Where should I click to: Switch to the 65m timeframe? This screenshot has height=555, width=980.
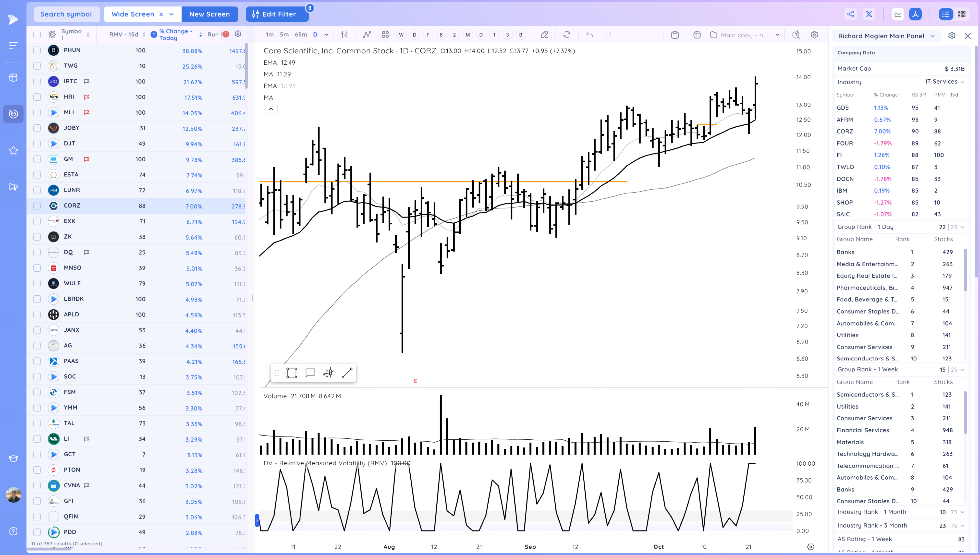coord(300,35)
